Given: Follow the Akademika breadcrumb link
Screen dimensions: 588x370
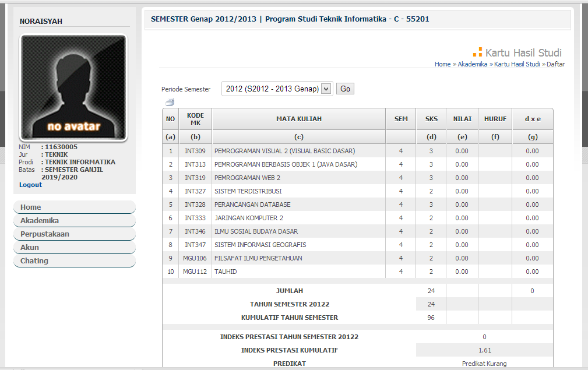Looking at the screenshot, I should point(472,64).
